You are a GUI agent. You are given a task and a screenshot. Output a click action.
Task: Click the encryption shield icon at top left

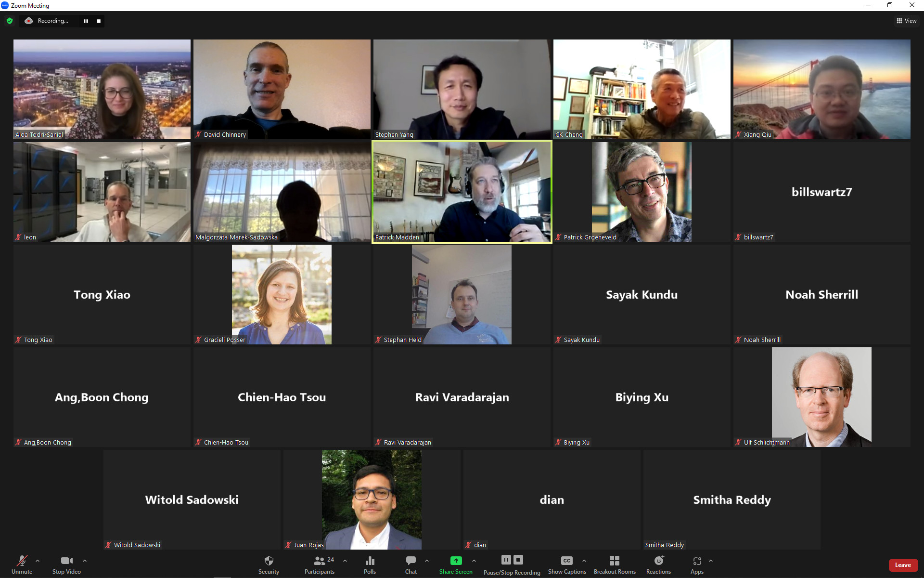10,21
